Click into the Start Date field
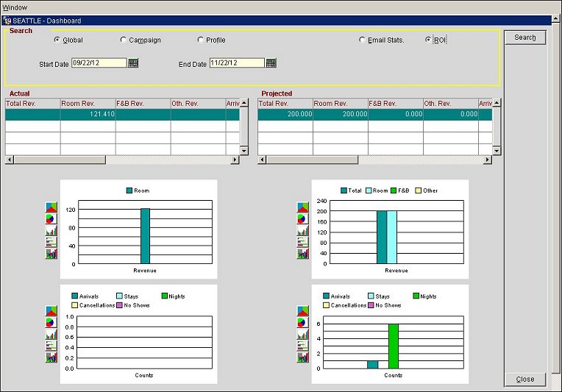The image size is (562, 392). click(x=99, y=63)
